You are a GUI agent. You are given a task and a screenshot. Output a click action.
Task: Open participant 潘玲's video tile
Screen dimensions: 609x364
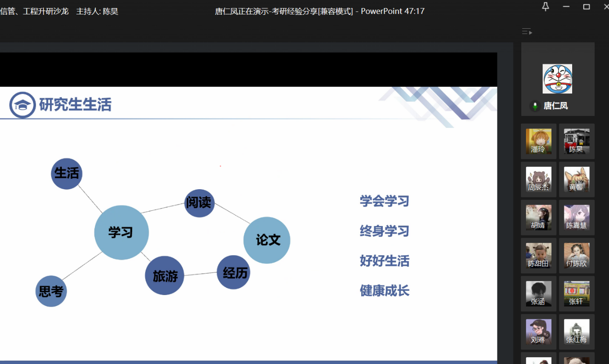(x=539, y=141)
